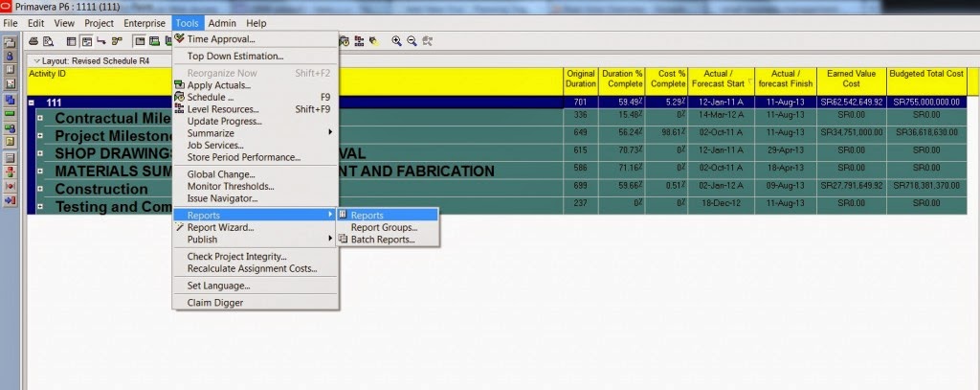Open Report Wizard from Tools menu
Screen dimensions: 980x390
point(256,227)
